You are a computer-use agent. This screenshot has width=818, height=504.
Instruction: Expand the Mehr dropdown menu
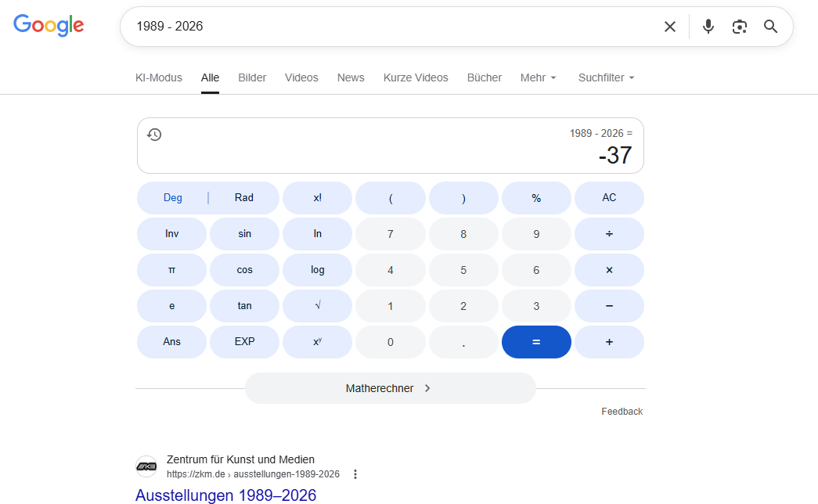(539, 77)
